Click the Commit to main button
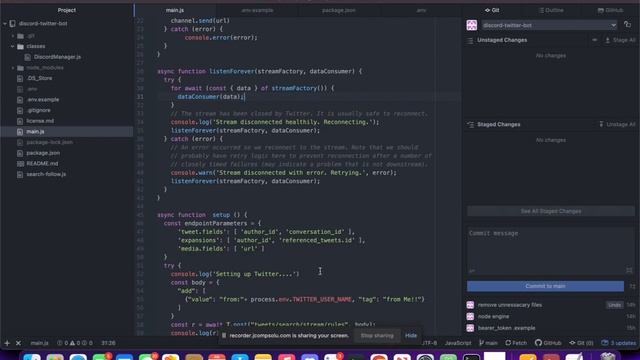Image resolution: width=640 pixels, height=360 pixels. coord(545,286)
